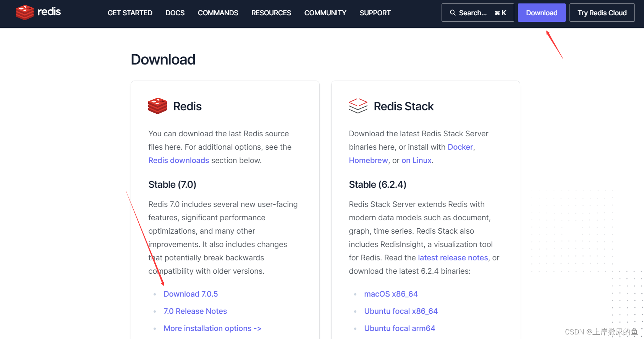The width and height of the screenshot is (644, 339).
Task: Click the Try Redis Cloud button
Action: [x=602, y=13]
